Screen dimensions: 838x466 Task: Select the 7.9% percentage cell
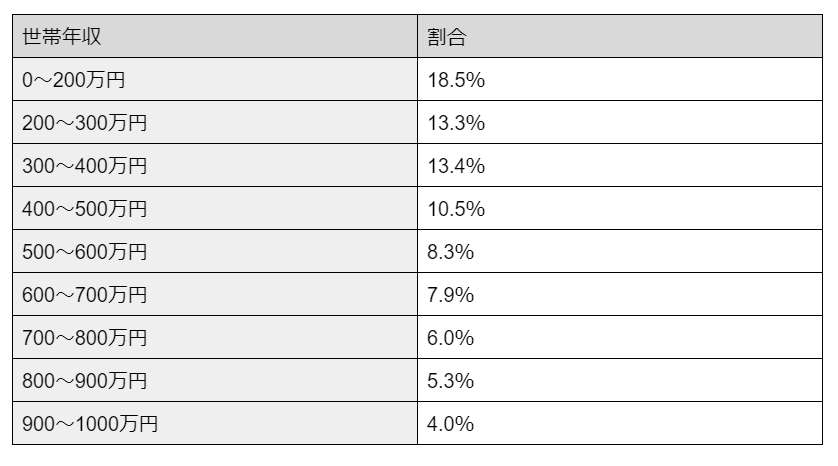coord(450,295)
